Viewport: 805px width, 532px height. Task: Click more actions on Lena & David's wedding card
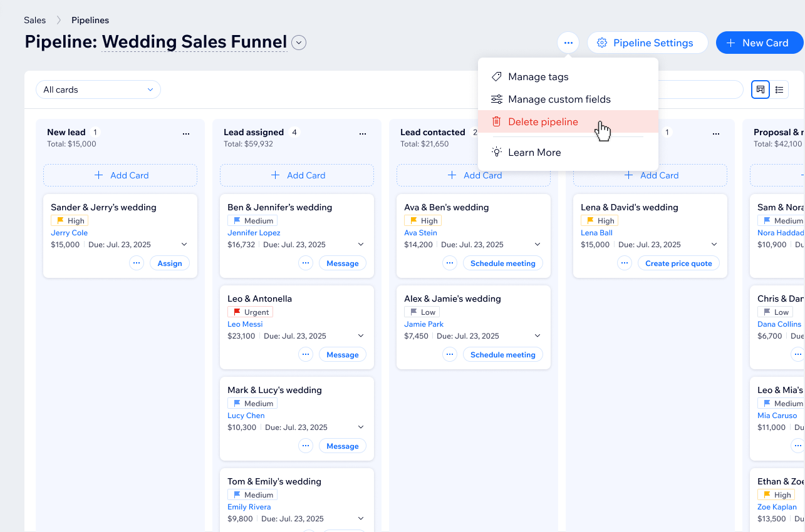click(625, 263)
